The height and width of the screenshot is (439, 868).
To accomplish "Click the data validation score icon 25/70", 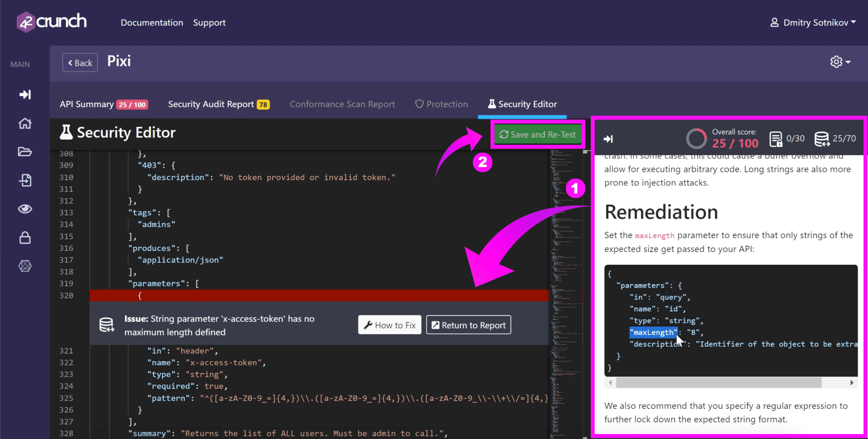I will click(x=821, y=139).
